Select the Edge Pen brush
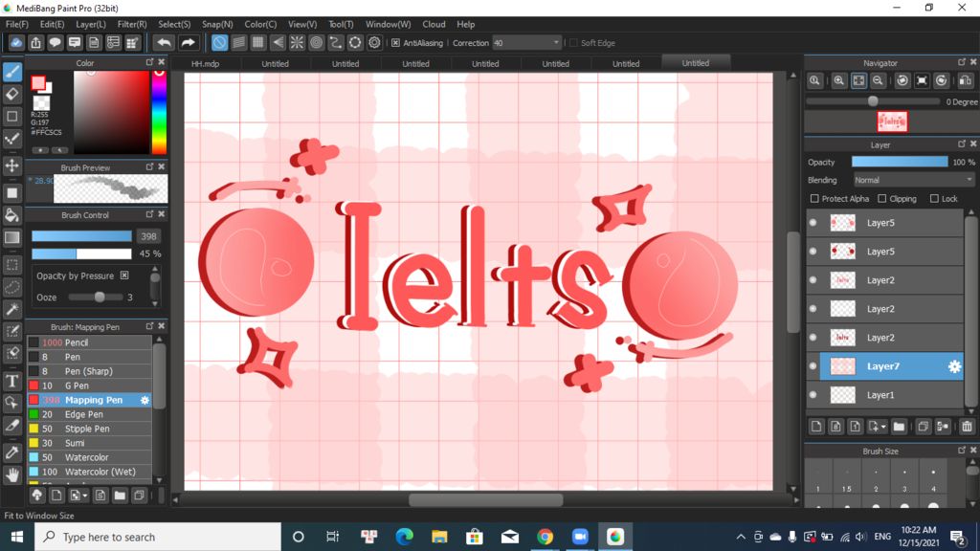This screenshot has width=980, height=551. pyautogui.click(x=89, y=414)
